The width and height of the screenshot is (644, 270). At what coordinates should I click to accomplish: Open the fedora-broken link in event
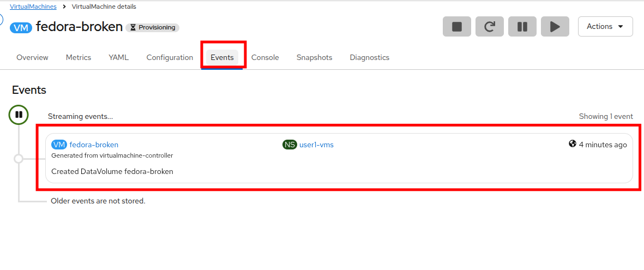[94, 145]
